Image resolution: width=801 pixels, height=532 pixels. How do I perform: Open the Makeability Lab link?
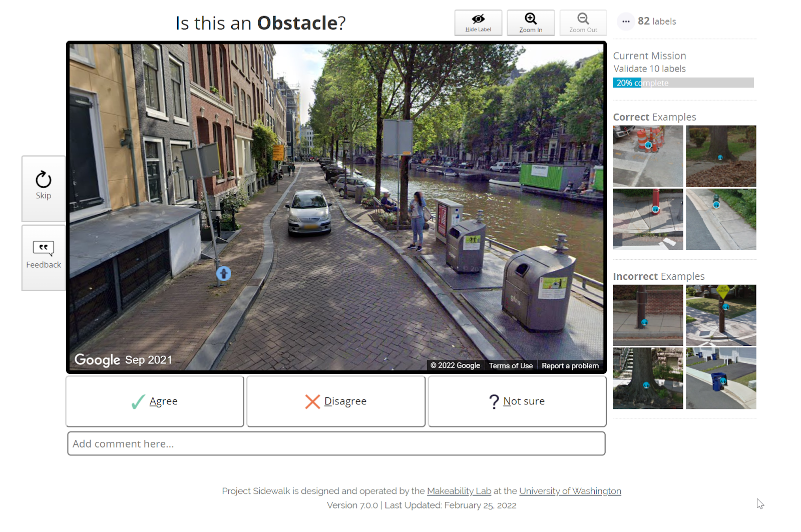click(458, 491)
